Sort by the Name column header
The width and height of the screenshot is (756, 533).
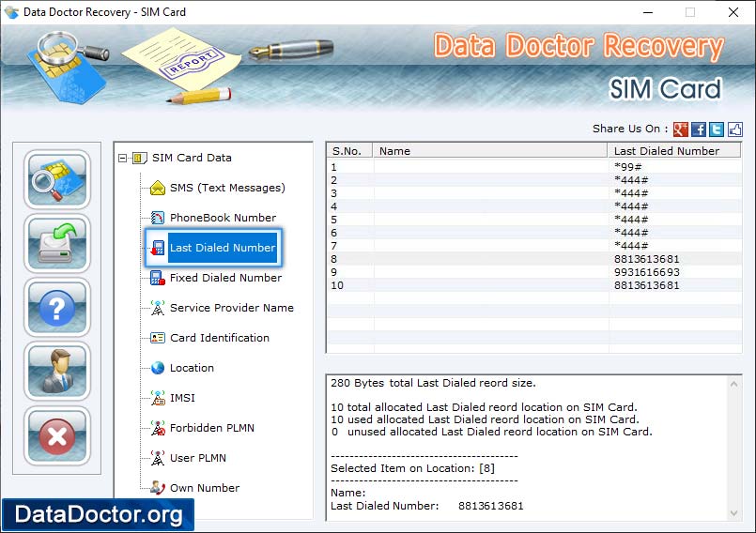coord(489,151)
